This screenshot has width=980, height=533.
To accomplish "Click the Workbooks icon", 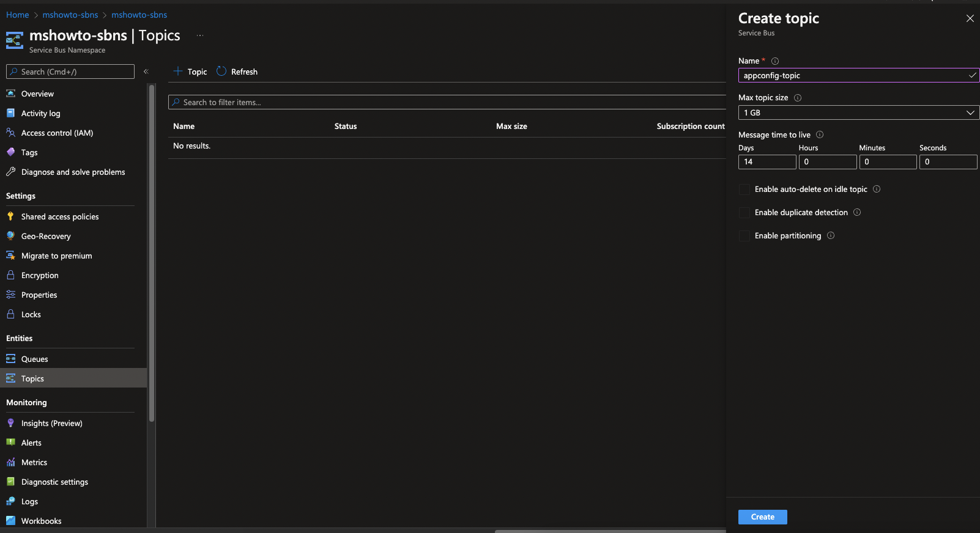I will (10, 521).
